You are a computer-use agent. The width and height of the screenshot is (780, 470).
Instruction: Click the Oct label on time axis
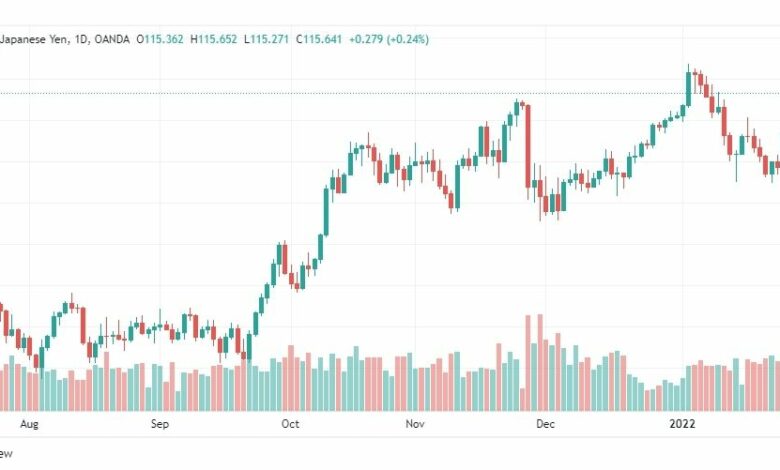[x=291, y=424]
